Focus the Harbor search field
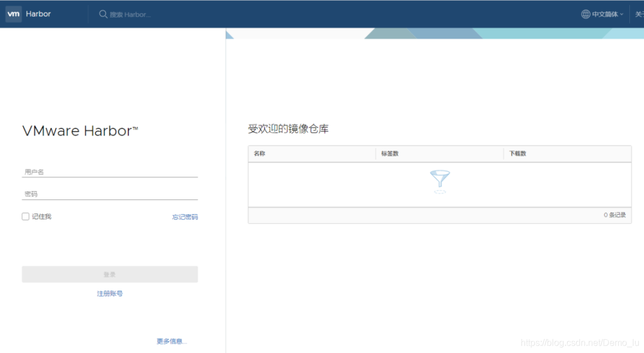This screenshot has width=644, height=353. pos(130,14)
